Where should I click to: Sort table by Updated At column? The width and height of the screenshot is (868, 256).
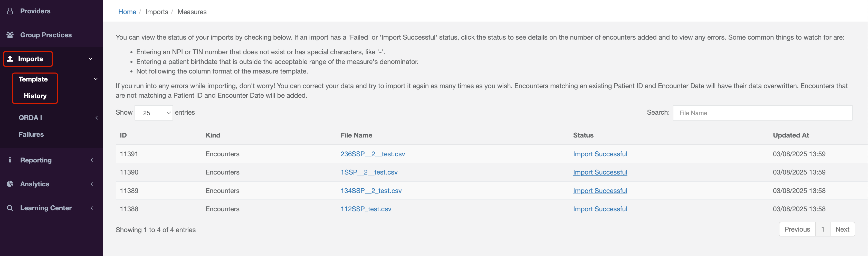[x=790, y=135]
